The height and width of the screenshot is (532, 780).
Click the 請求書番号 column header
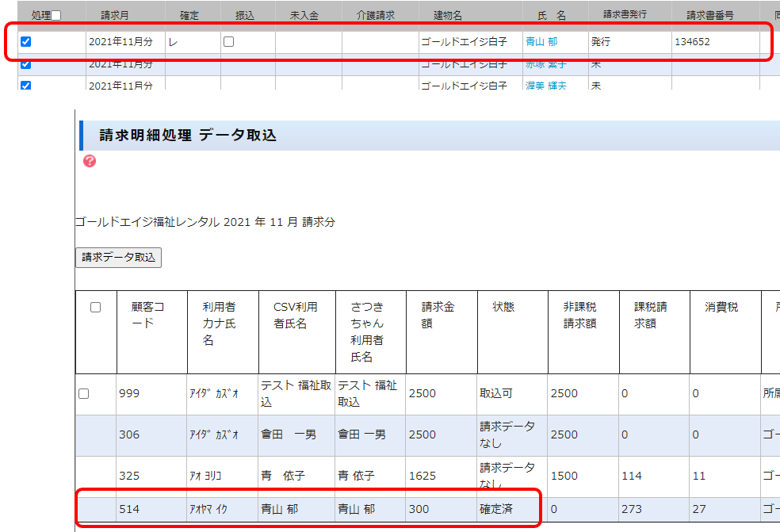[709, 15]
